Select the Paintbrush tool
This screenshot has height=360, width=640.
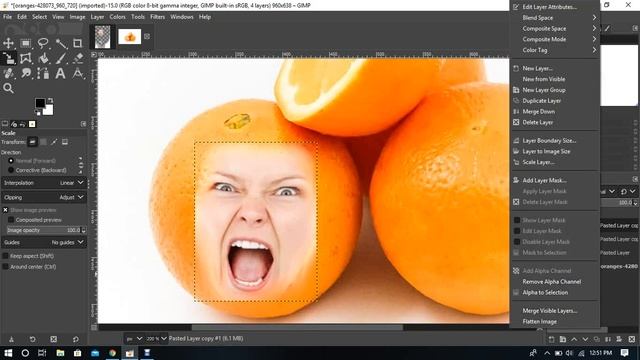61,58
